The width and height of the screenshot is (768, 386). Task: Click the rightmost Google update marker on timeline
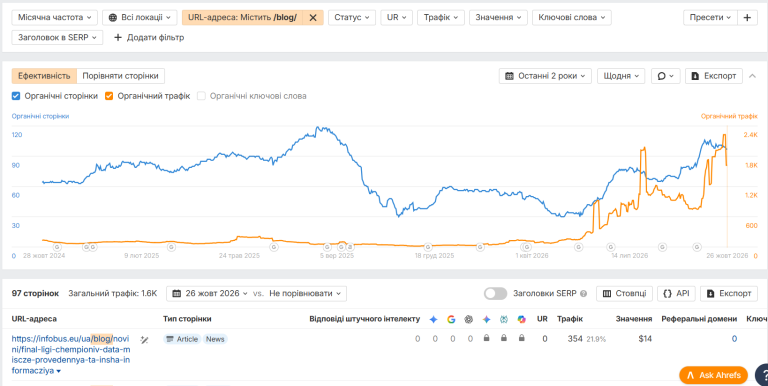click(697, 247)
